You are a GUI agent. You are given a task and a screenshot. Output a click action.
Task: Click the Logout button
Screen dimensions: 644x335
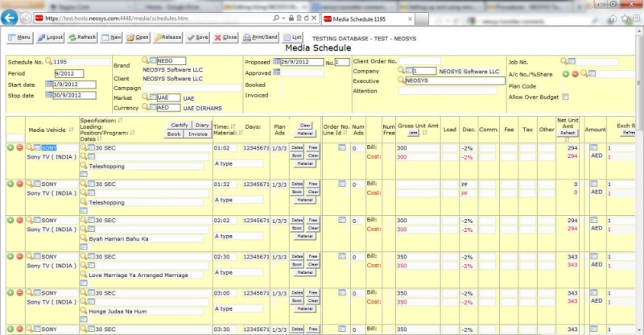coord(50,37)
